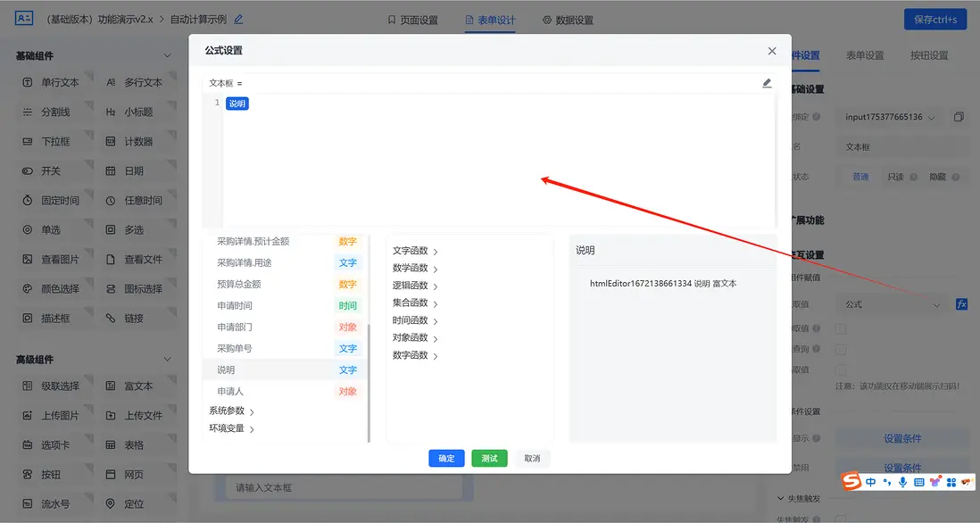Open the input175377665136 binding dropdown

click(890, 117)
